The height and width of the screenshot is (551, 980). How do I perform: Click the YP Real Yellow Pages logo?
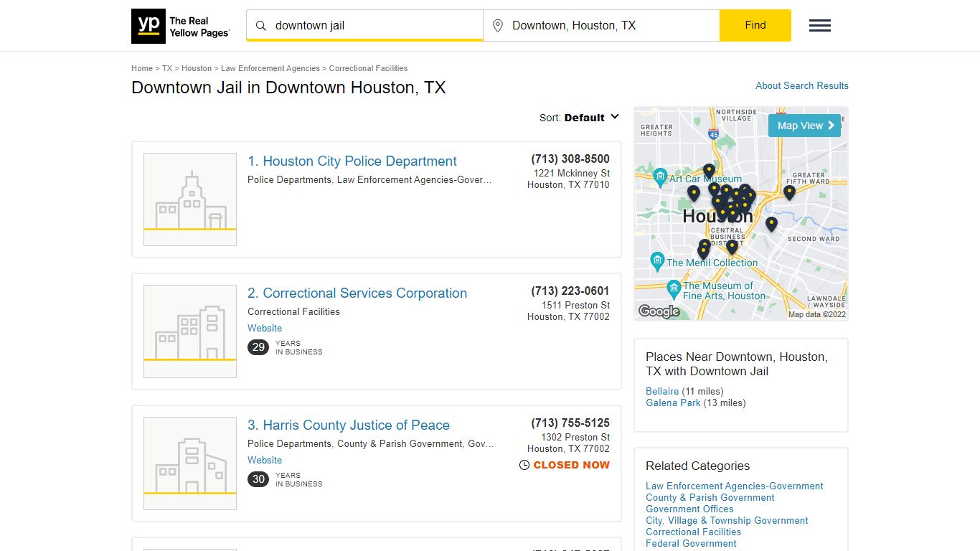pos(181,26)
